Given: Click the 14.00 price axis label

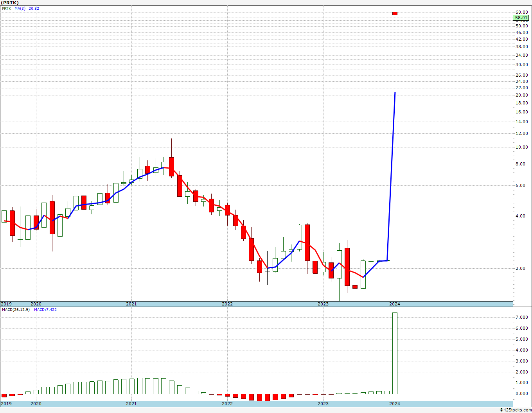Looking at the screenshot, I should click(522, 122).
